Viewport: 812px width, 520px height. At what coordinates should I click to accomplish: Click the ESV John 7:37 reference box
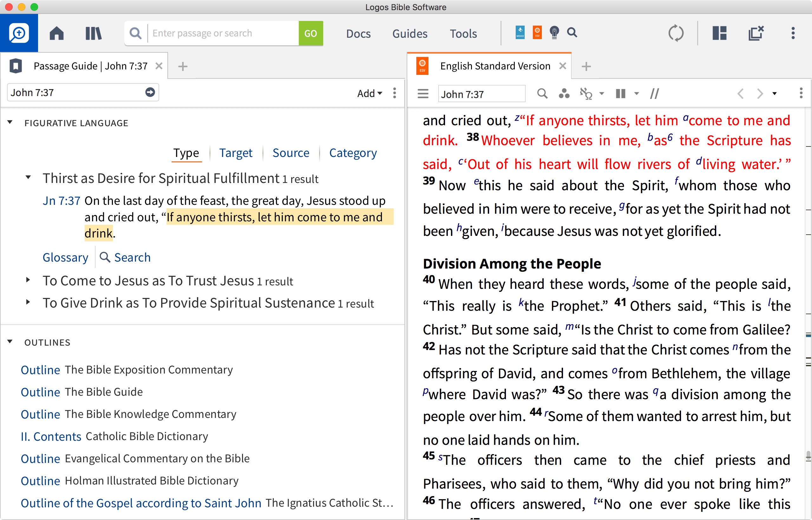point(481,94)
